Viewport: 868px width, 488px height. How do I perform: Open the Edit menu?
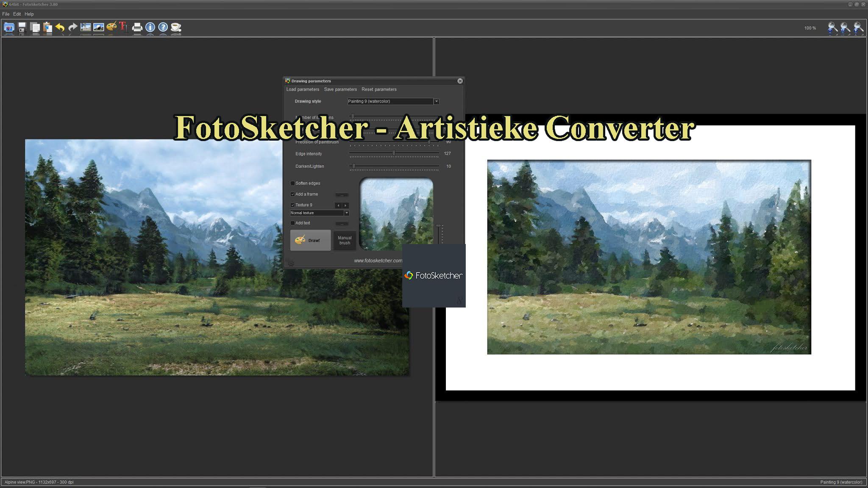point(17,14)
